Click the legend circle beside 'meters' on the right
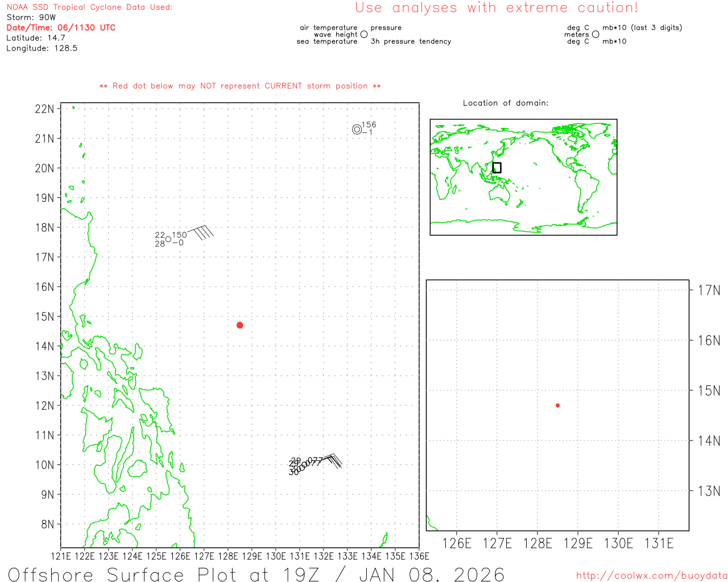728x582 pixels. pos(595,35)
